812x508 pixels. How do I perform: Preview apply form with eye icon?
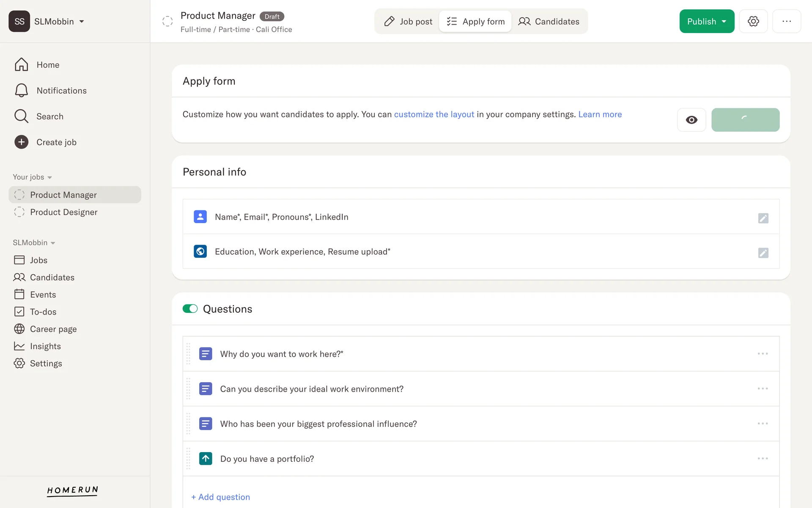[691, 120]
